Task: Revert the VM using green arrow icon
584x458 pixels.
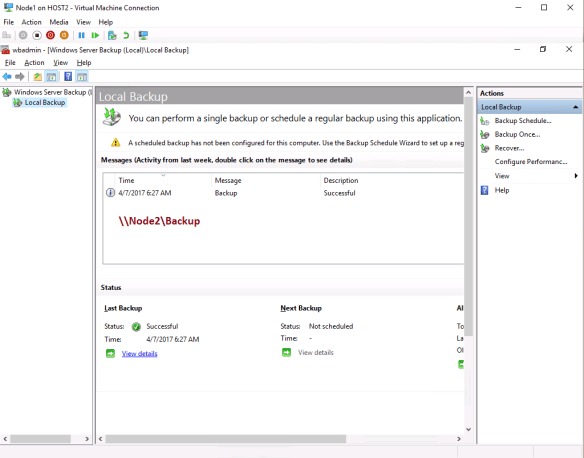Action: 126,35
